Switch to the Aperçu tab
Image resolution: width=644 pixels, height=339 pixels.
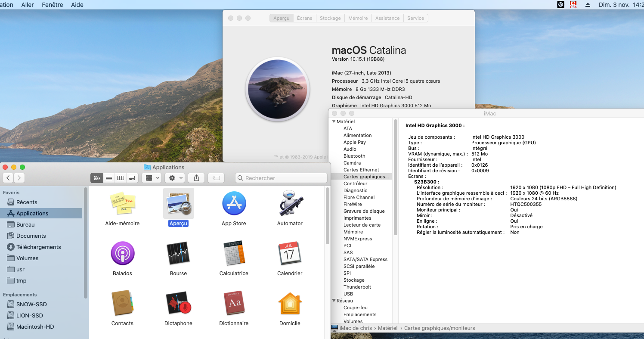[x=282, y=18]
